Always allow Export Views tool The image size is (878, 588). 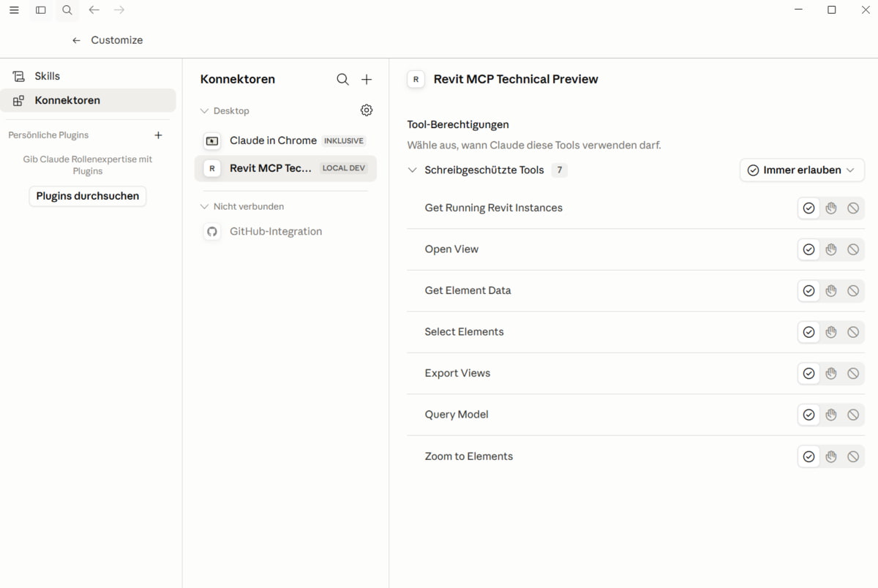tap(808, 374)
